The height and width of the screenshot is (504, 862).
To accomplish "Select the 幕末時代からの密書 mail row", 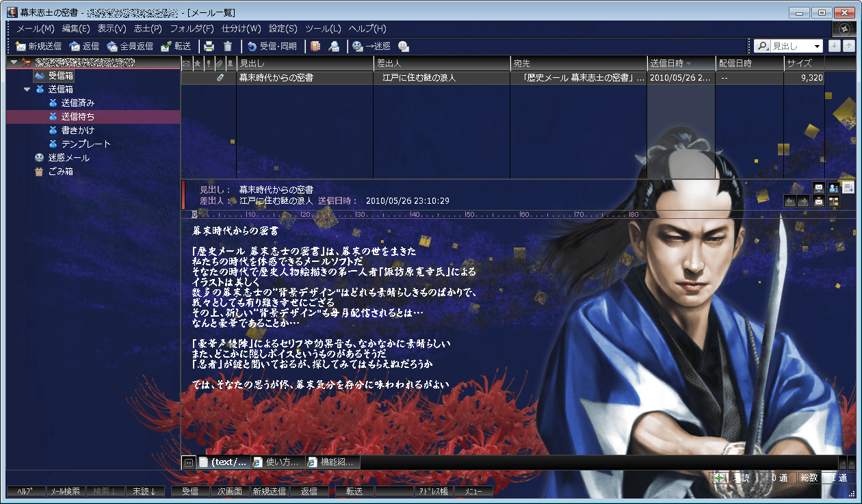I will 503,77.
